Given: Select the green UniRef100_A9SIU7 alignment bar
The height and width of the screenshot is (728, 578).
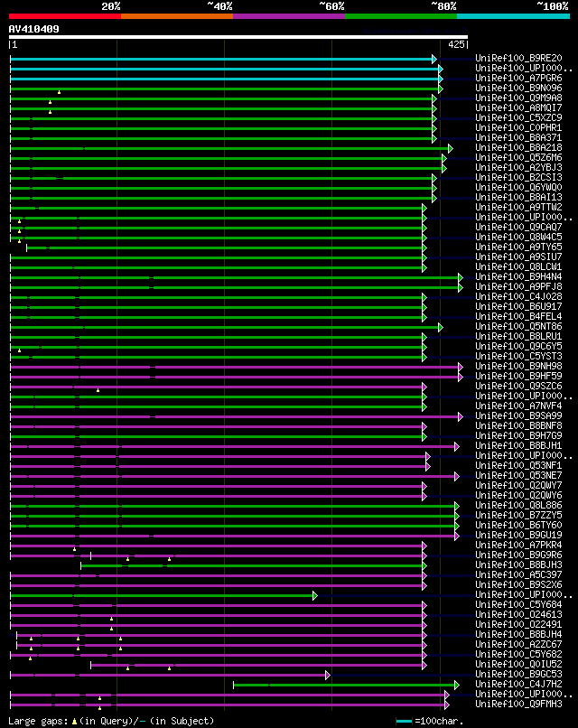Looking at the screenshot, I should (x=219, y=257).
